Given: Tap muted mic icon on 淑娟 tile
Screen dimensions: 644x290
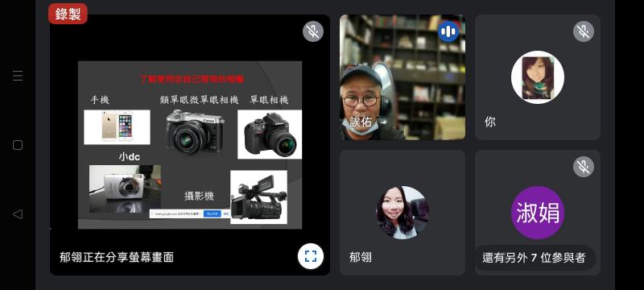Looking at the screenshot, I should click(x=583, y=167).
